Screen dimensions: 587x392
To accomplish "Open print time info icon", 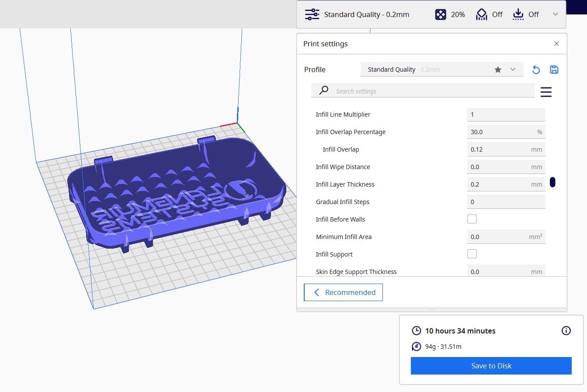I will tap(566, 331).
